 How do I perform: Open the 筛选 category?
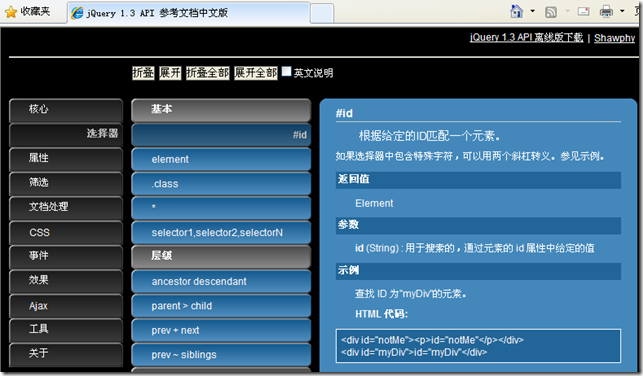coord(66,183)
